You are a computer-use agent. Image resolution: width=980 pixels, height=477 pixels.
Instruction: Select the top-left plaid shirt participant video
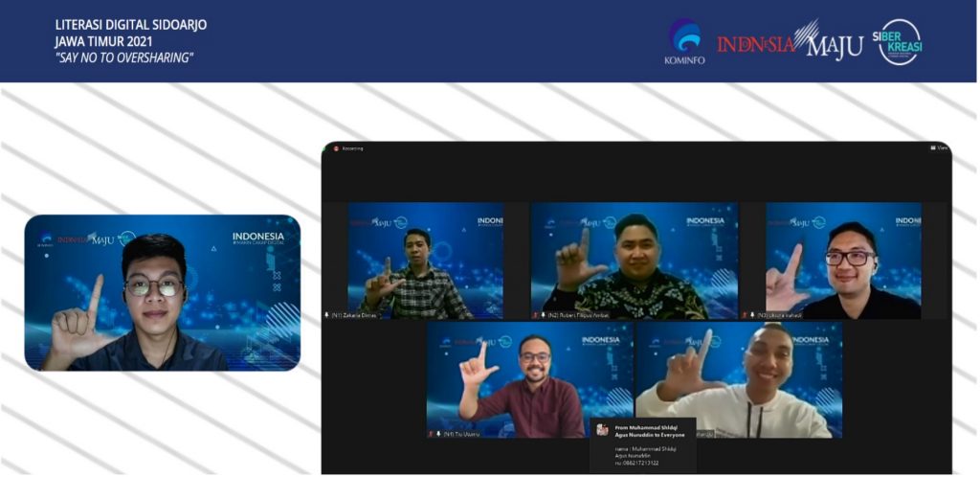tap(425, 260)
